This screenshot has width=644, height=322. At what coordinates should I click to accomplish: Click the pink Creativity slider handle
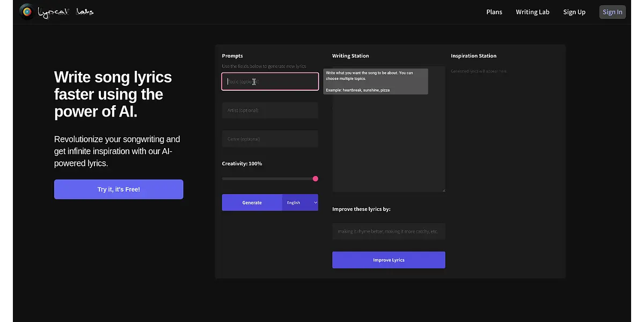click(x=316, y=179)
